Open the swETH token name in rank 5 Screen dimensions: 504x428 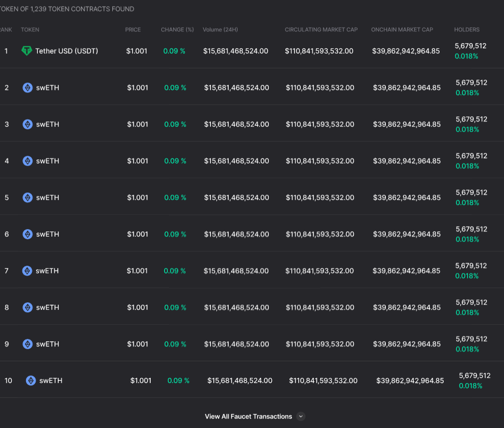[48, 197]
